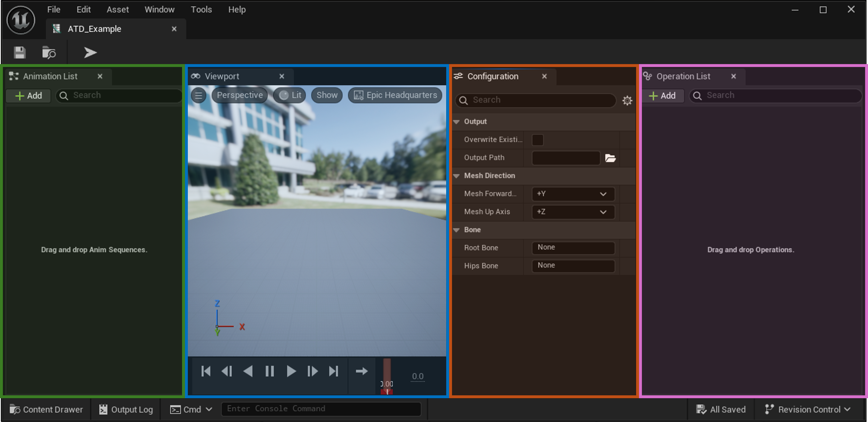
Task: Open the Mesh Up Axis dropdown
Action: click(573, 212)
